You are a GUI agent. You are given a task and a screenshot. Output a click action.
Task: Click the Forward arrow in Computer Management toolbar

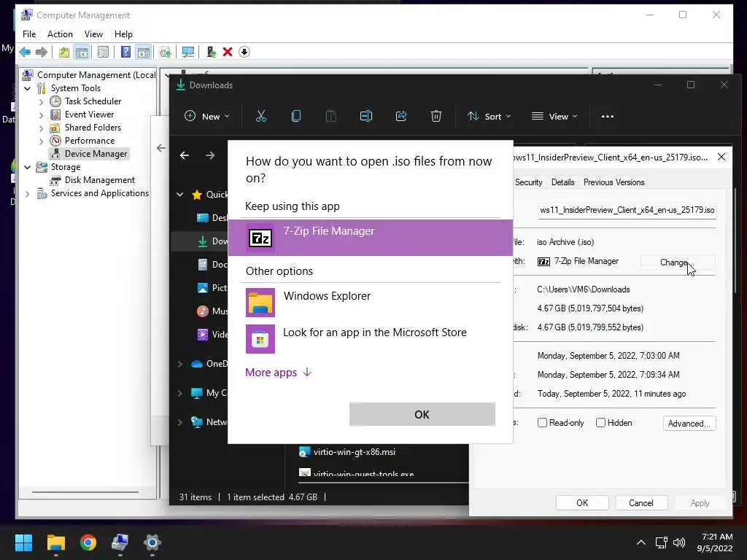tap(42, 52)
